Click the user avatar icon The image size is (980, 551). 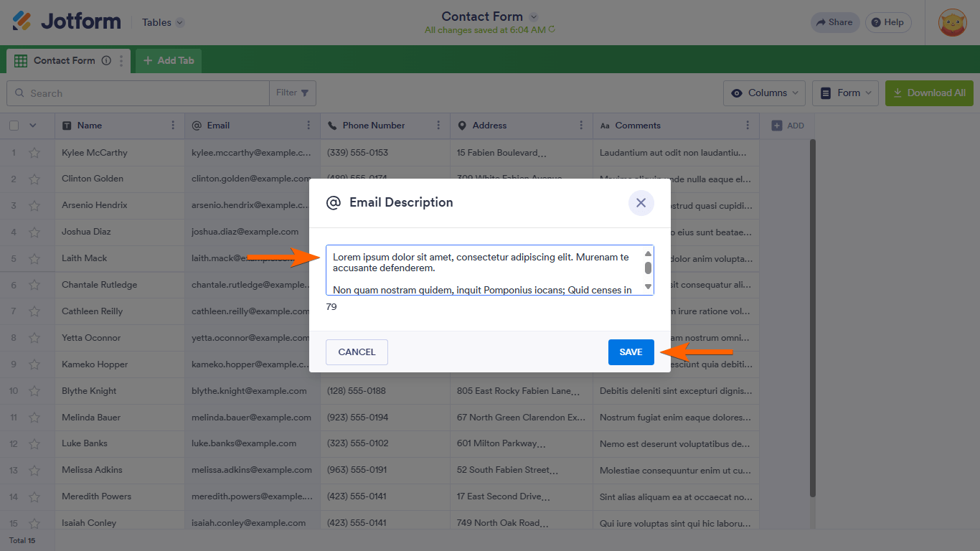click(x=953, y=22)
